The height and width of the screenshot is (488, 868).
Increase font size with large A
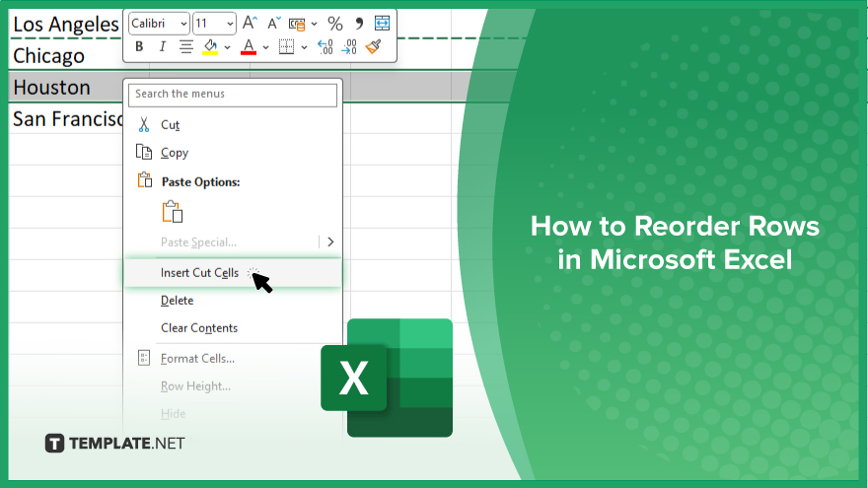pos(250,24)
